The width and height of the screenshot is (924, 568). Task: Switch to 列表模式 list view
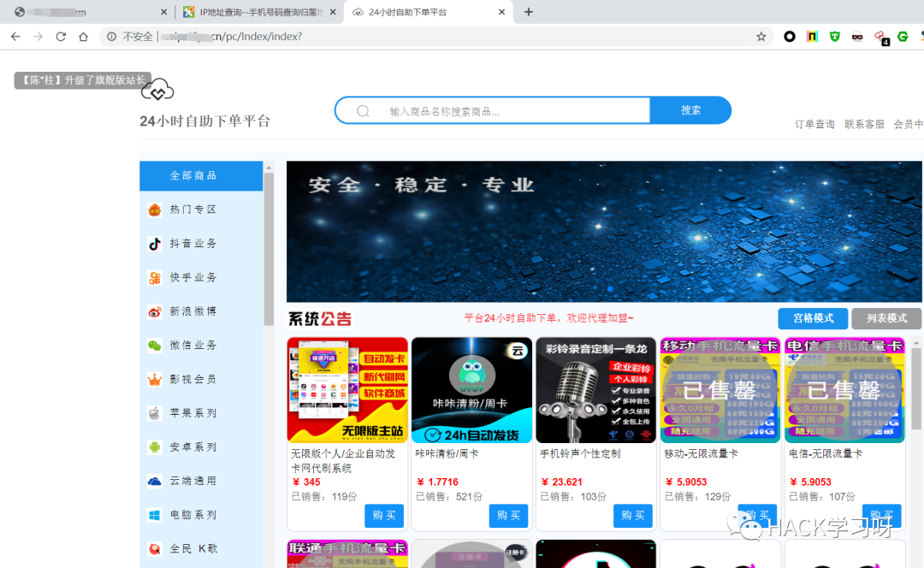886,318
